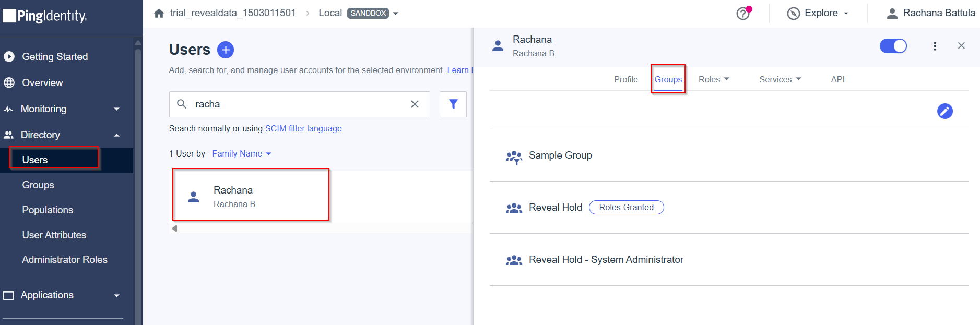
Task: Open the Roles tab dropdown
Action: [713, 79]
